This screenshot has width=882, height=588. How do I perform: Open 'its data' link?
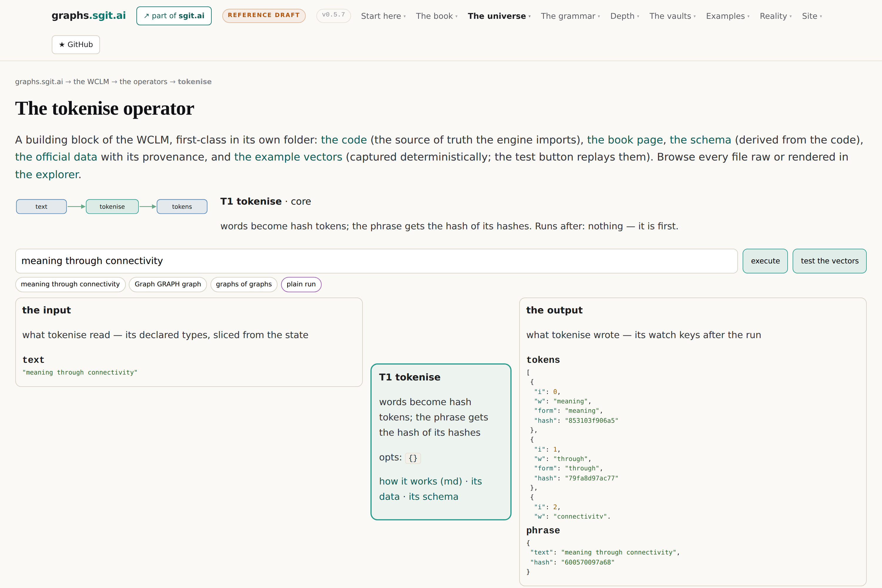pyautogui.click(x=430, y=489)
